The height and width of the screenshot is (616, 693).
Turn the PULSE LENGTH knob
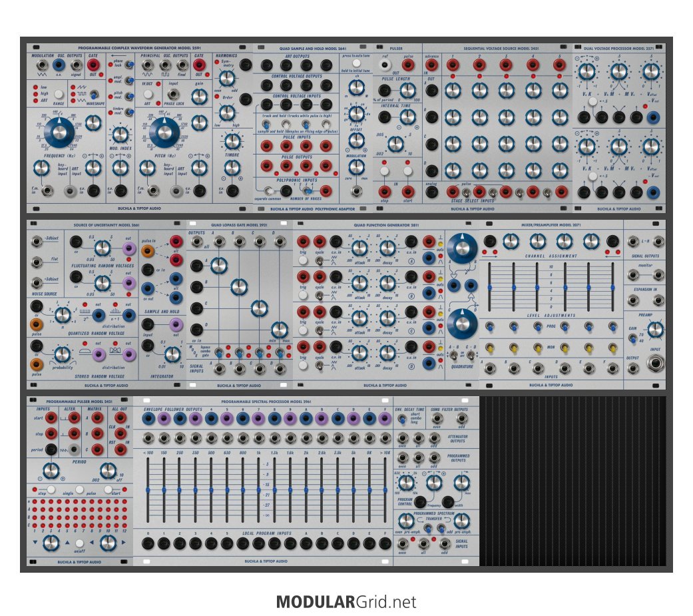click(x=407, y=90)
